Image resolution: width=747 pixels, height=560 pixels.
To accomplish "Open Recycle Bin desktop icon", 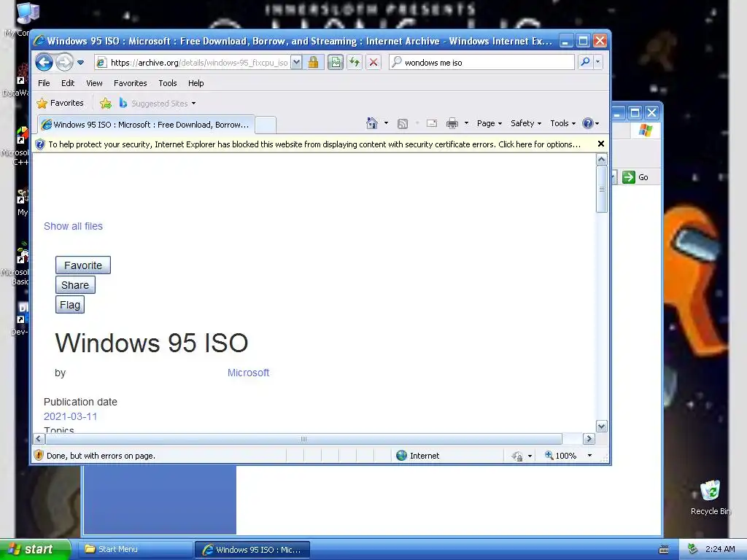I will pyautogui.click(x=711, y=497).
